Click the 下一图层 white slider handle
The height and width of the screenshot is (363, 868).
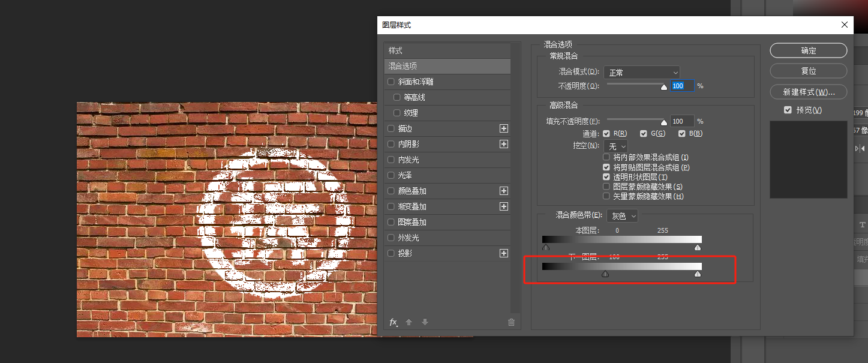[698, 274]
